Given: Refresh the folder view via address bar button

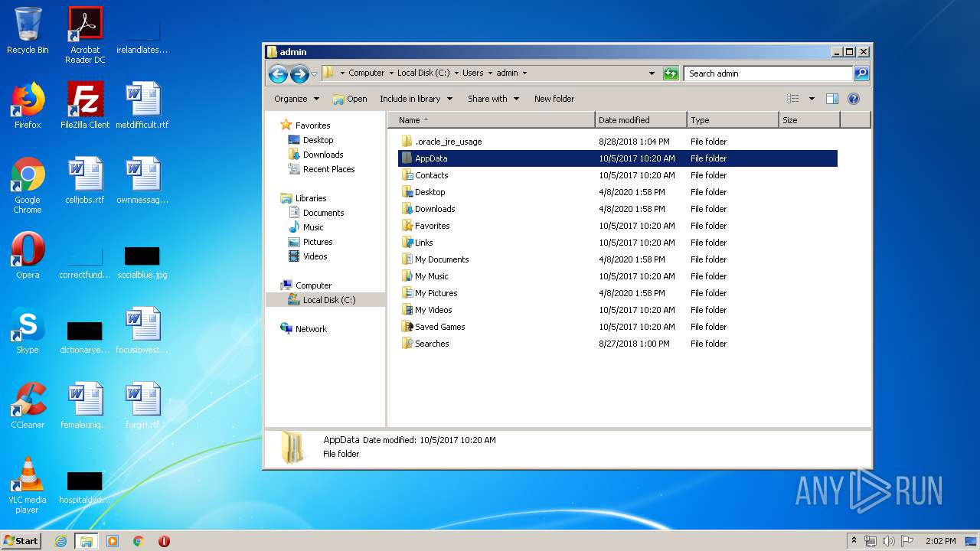Looking at the screenshot, I should [x=671, y=73].
